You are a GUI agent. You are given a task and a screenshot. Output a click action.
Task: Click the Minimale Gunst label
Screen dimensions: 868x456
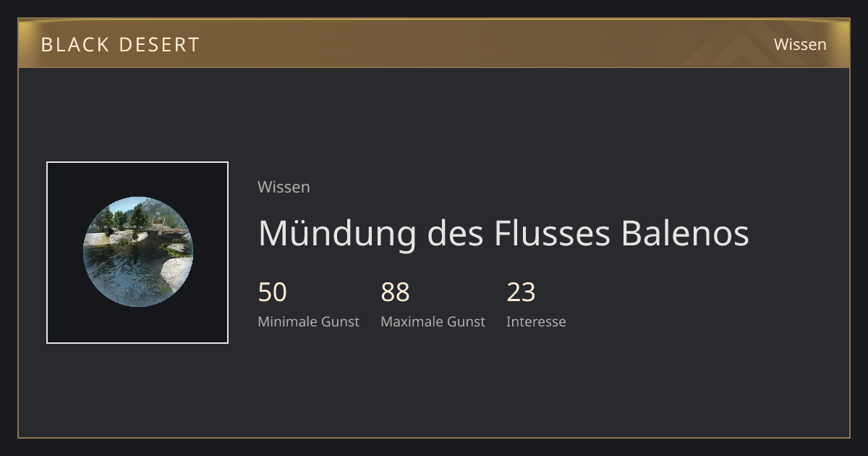[x=308, y=321]
